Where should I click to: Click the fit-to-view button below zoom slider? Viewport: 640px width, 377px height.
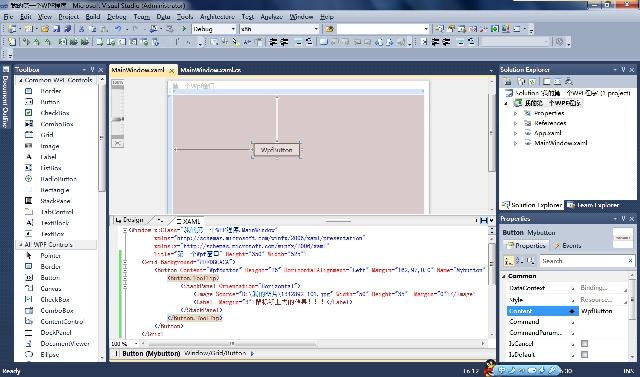(x=118, y=143)
